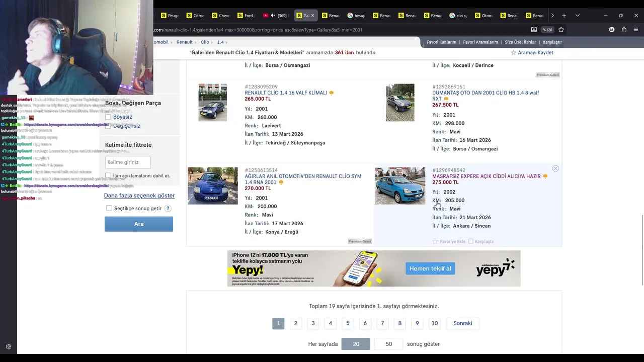Open RENAULT CLİO 1.4 16 VALF KLİMALI listing
Screen dimensions: 644x362
pyautogui.click(x=286, y=93)
